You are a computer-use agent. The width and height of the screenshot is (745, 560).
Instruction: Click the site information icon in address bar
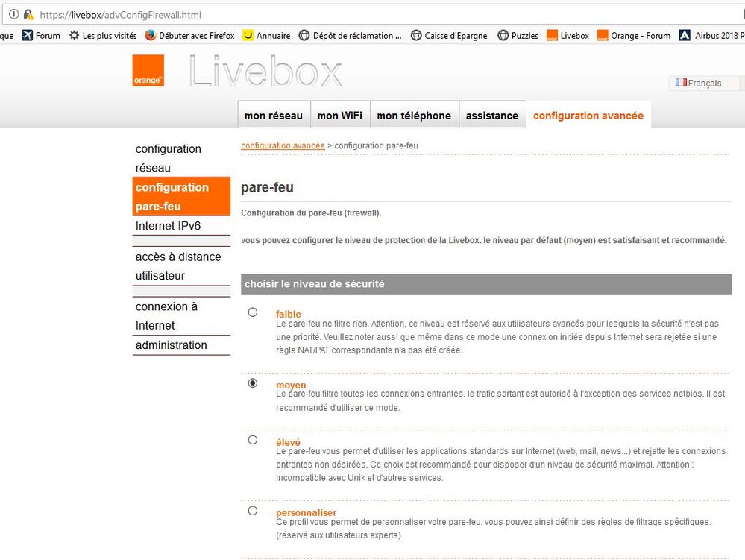click(14, 14)
